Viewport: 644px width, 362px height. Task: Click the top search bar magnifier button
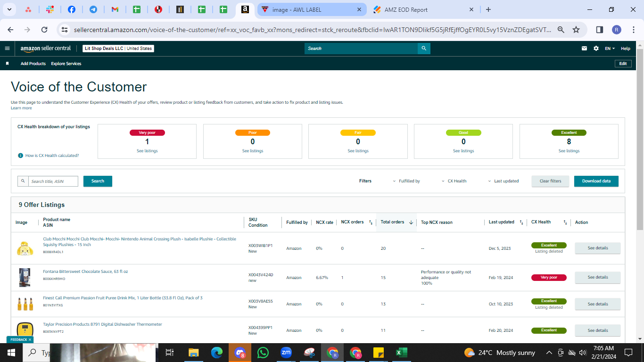click(424, 48)
